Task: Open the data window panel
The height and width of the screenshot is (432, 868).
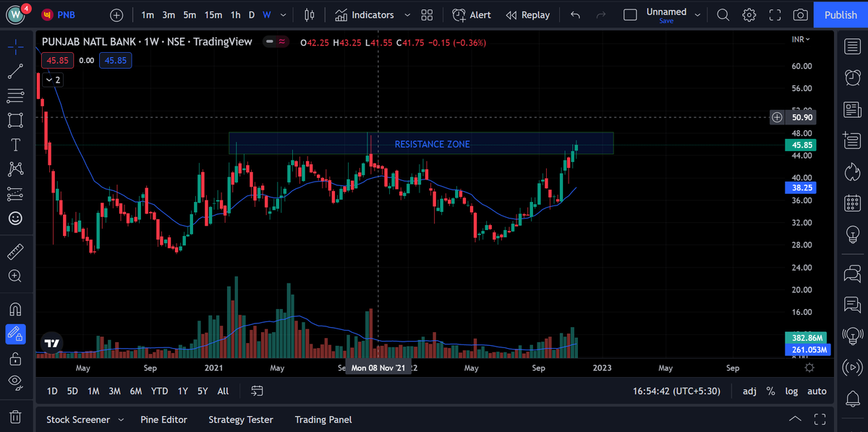Action: 852,140
